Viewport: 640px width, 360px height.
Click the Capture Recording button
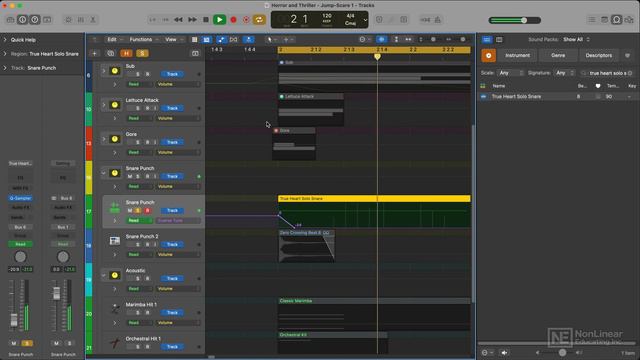(x=246, y=20)
